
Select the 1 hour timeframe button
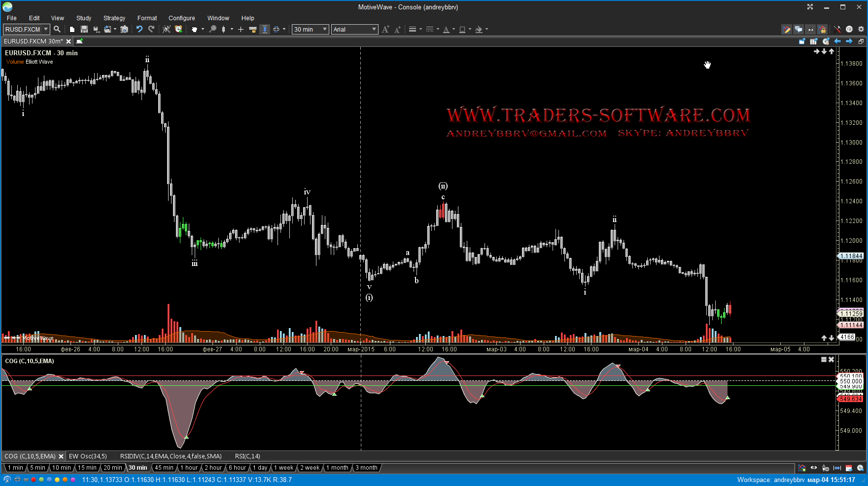[189, 468]
